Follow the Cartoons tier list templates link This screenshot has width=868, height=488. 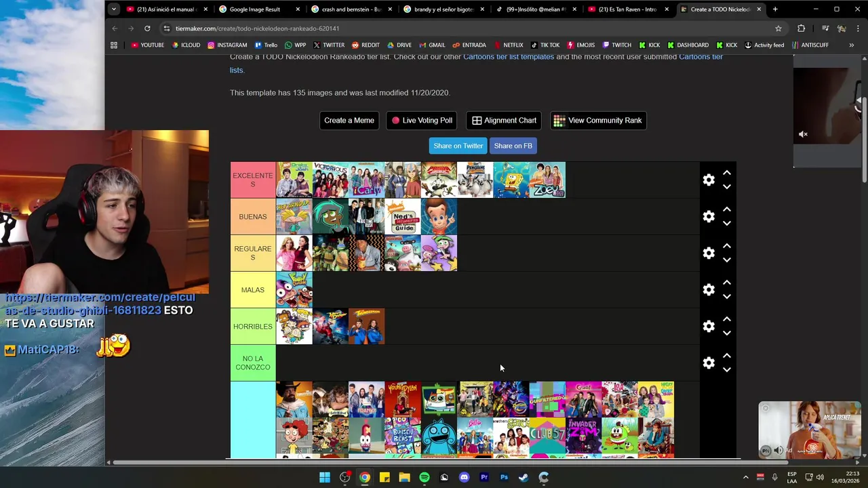pyautogui.click(x=509, y=57)
